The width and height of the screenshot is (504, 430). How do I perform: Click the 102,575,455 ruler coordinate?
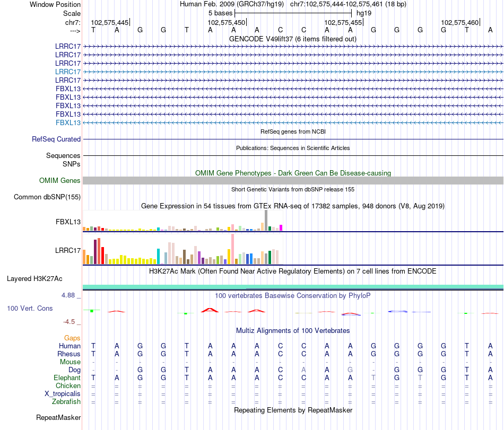pyautogui.click(x=343, y=22)
